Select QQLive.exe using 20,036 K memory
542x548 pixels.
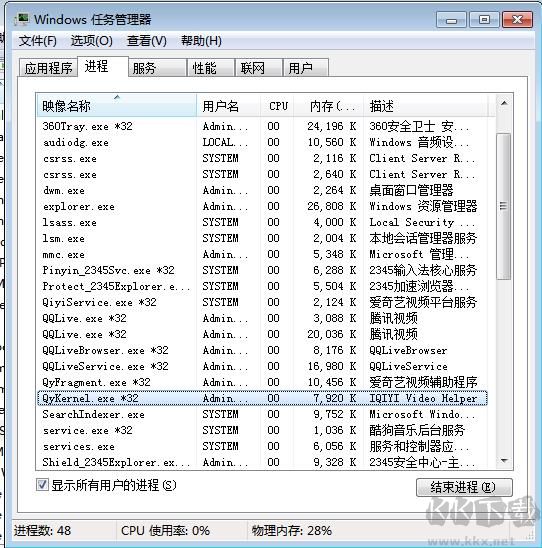(262, 334)
